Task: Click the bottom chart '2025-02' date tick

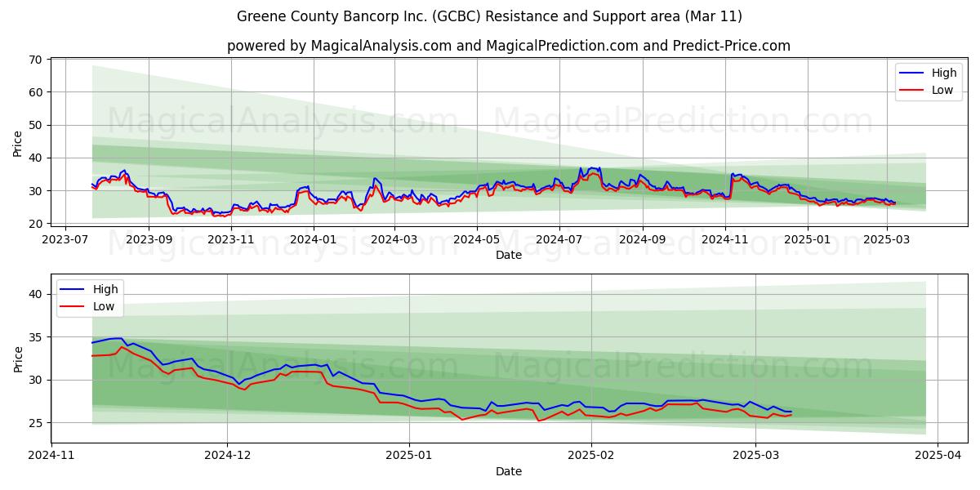Action: (x=591, y=456)
